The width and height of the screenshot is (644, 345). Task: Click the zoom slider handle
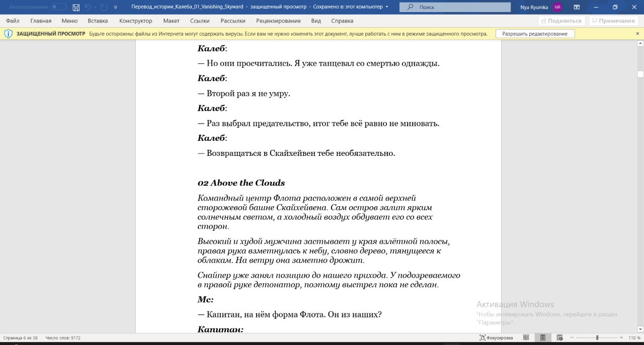pyautogui.click(x=597, y=338)
